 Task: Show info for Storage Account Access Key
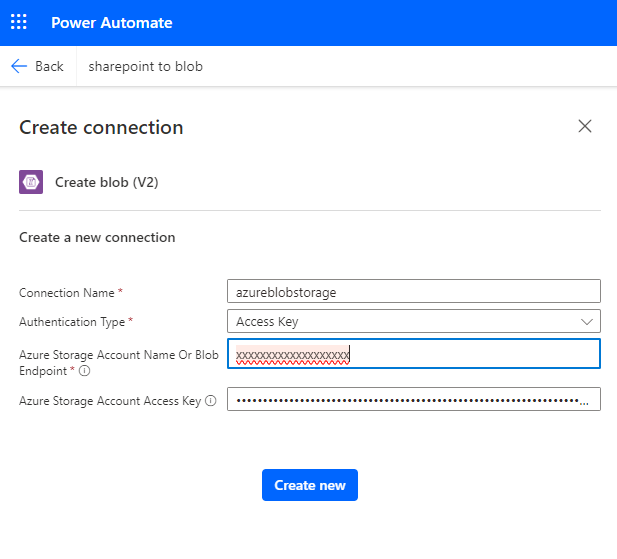point(211,400)
